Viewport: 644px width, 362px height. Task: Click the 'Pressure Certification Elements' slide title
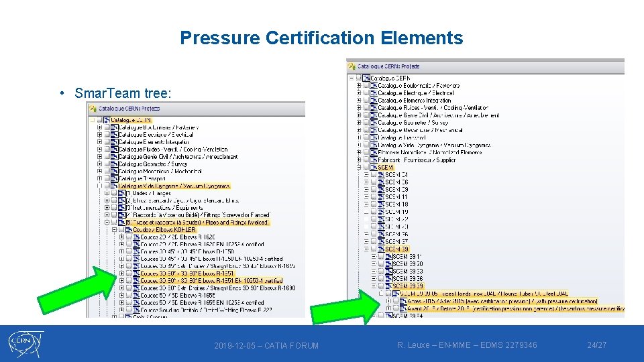[321, 38]
